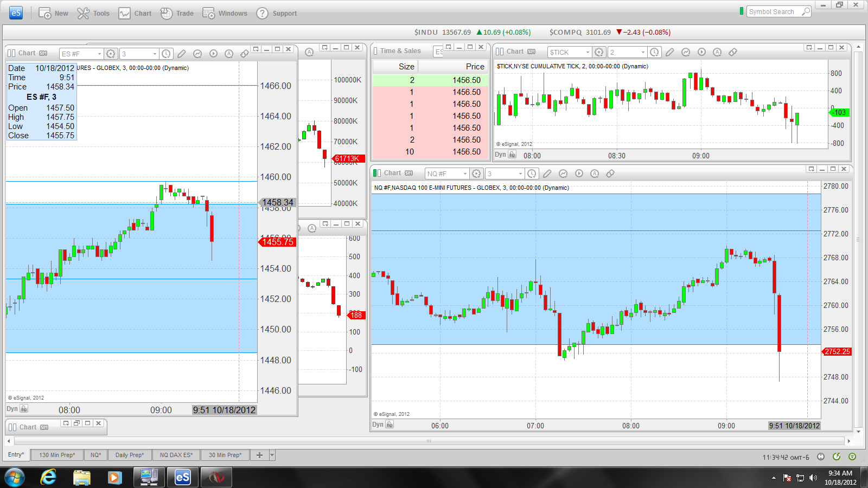Open the Chart menu in top bar
Image resolution: width=868 pixels, height=488 pixels.
pyautogui.click(x=135, y=13)
